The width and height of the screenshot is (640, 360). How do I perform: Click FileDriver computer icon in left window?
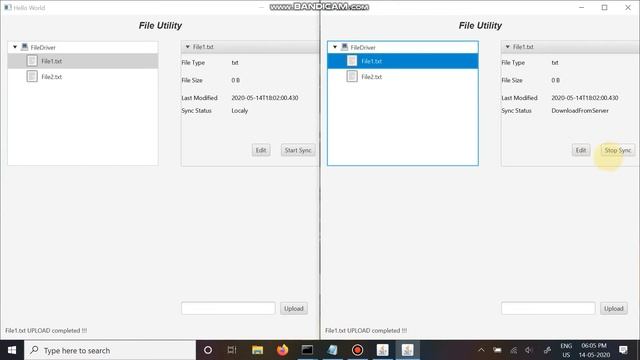[24, 47]
